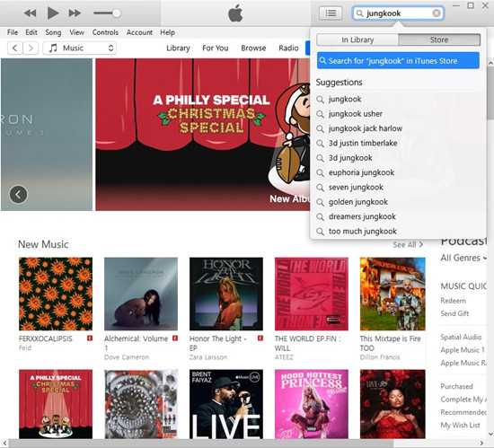The width and height of the screenshot is (494, 448).
Task: Skip ahead with the fast-forward button
Action: pyautogui.click(x=75, y=13)
